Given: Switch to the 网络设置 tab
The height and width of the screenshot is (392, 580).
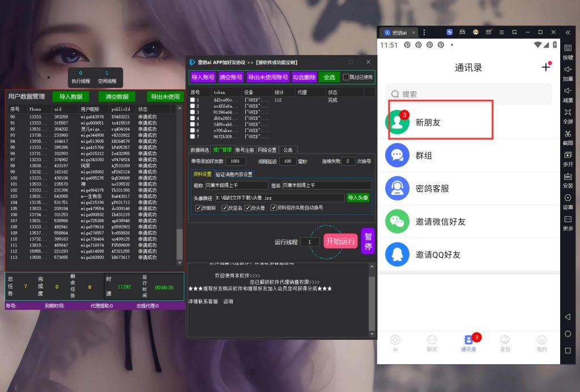Looking at the screenshot, I should click(x=267, y=150).
